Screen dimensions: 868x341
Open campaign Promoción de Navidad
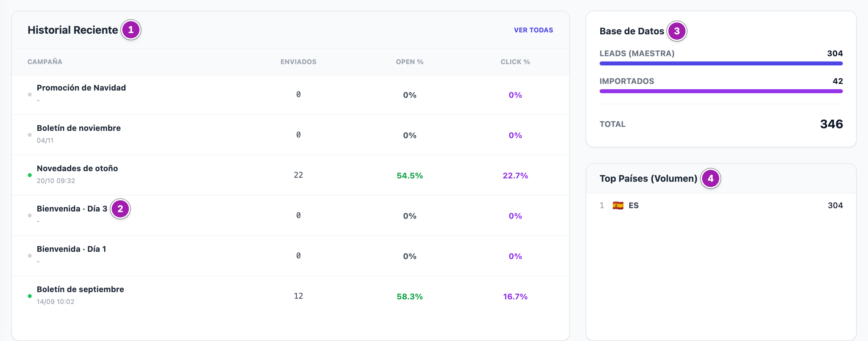[x=81, y=88]
